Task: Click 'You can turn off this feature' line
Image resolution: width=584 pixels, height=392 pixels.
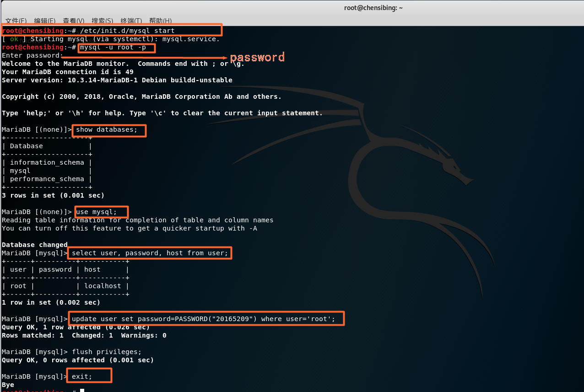Action: click(x=130, y=228)
